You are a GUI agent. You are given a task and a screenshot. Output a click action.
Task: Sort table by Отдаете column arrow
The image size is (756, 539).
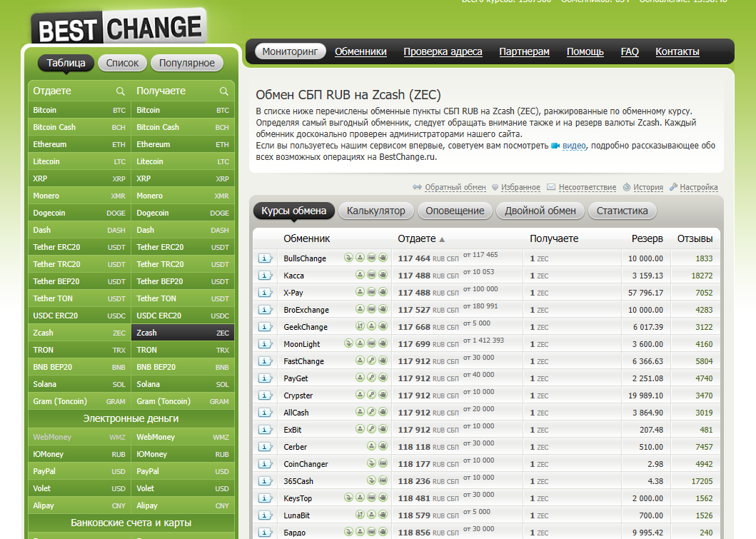(x=442, y=239)
